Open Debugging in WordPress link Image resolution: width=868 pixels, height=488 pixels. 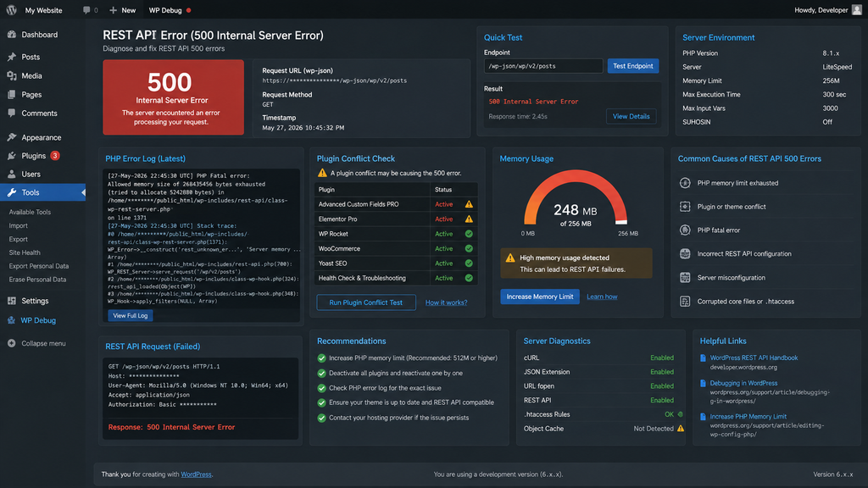[x=743, y=383]
